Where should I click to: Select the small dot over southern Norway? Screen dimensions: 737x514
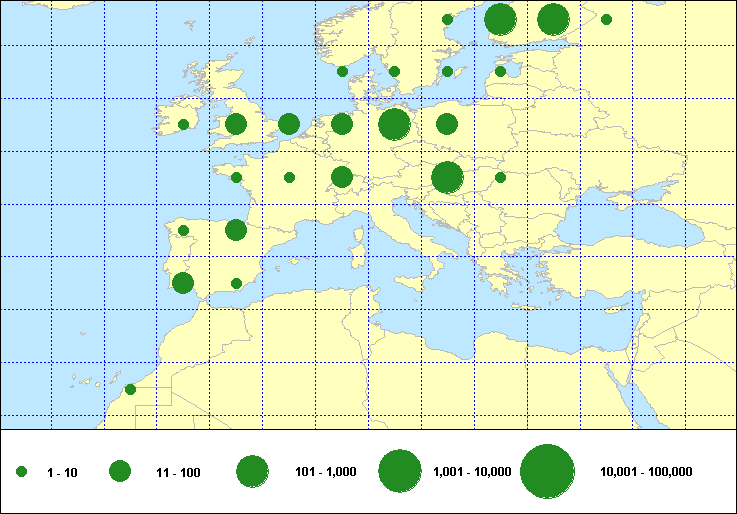pyautogui.click(x=342, y=71)
